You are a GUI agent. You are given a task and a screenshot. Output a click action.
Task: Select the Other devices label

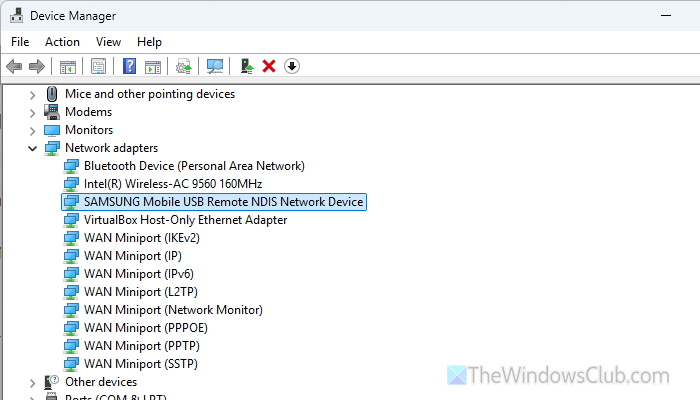tap(101, 382)
